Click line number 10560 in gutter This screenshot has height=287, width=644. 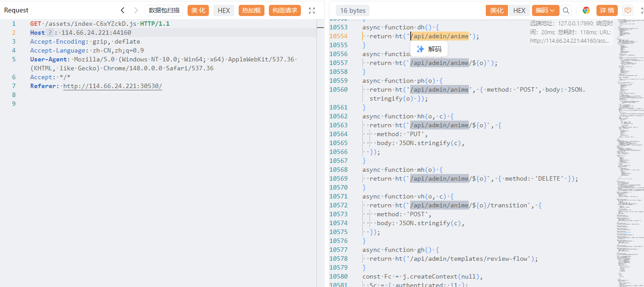[338, 89]
